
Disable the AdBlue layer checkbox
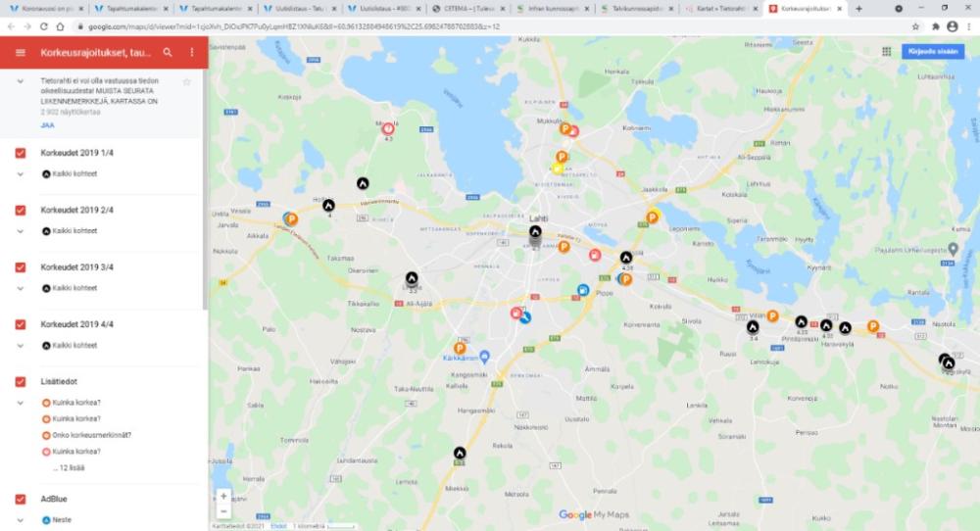click(x=21, y=499)
